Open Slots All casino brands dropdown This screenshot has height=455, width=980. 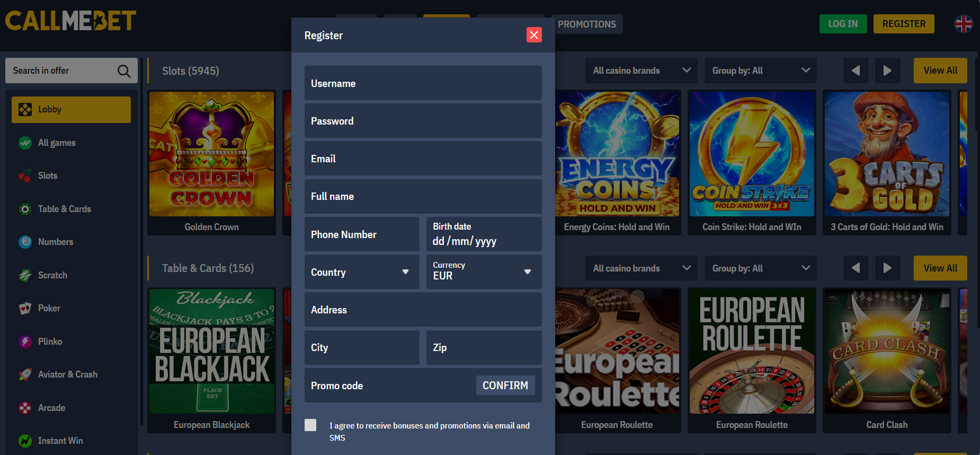point(641,71)
